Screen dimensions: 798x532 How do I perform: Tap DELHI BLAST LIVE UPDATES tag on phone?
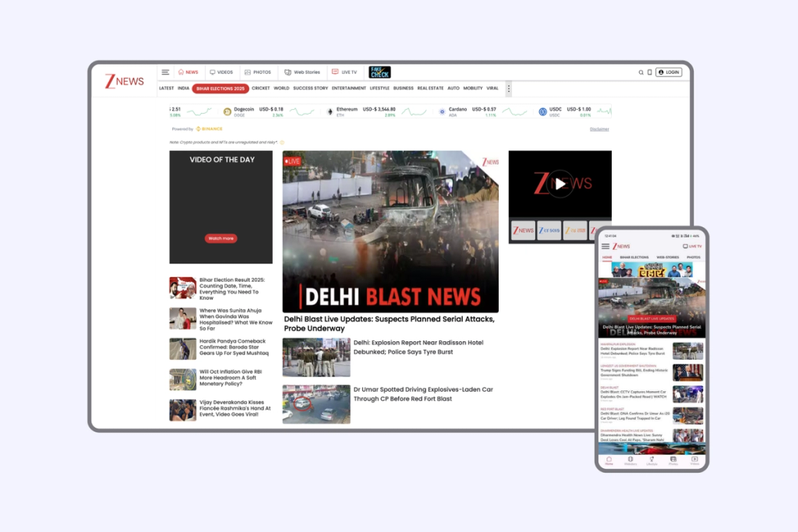pyautogui.click(x=652, y=319)
